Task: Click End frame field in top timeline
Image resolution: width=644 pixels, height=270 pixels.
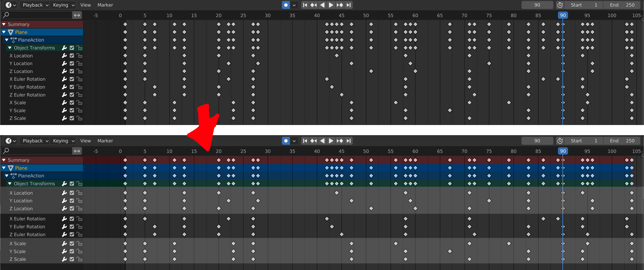Action: (622, 5)
